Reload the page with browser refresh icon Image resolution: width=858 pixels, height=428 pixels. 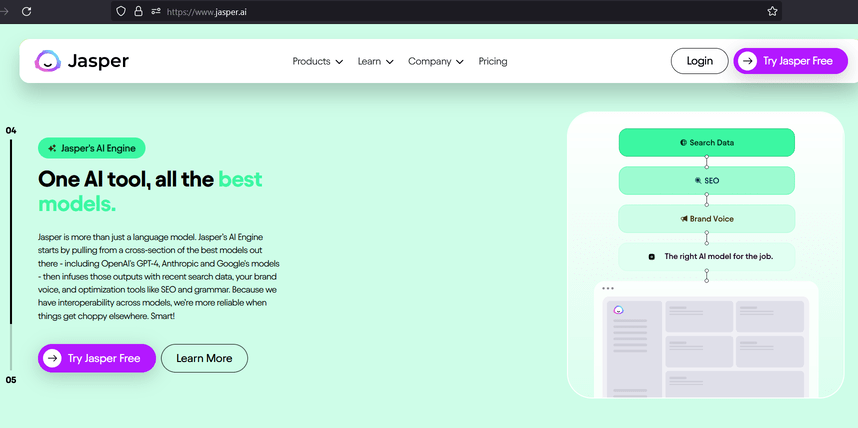point(26,11)
